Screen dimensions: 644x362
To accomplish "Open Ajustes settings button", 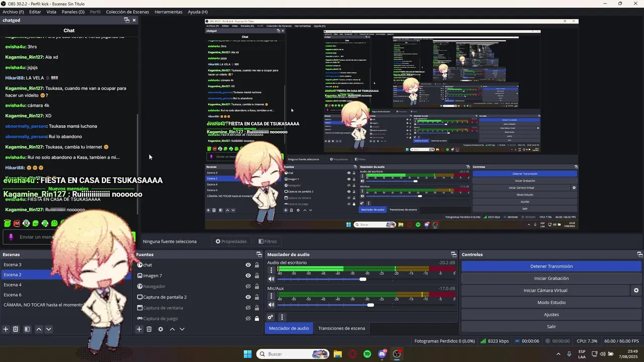I will pos(551,315).
